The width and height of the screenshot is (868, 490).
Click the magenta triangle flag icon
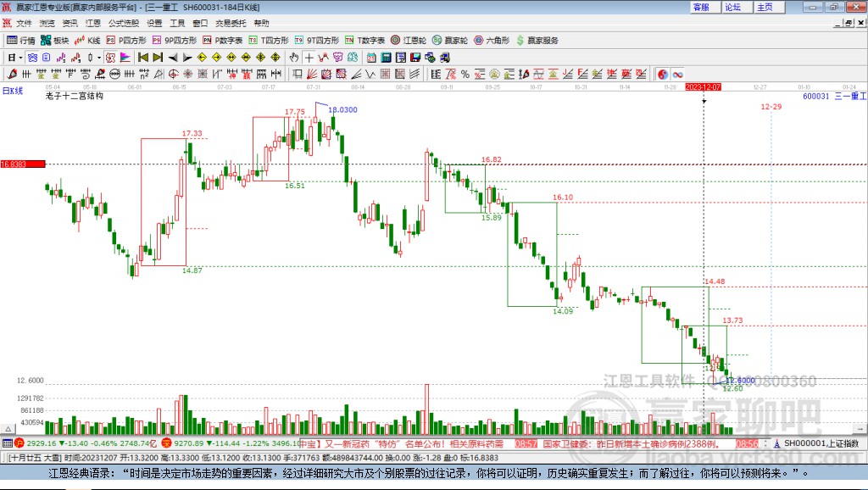[125, 58]
